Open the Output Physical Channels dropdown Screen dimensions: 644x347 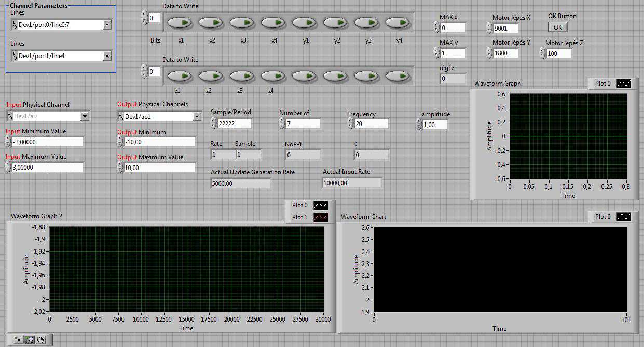[197, 116]
